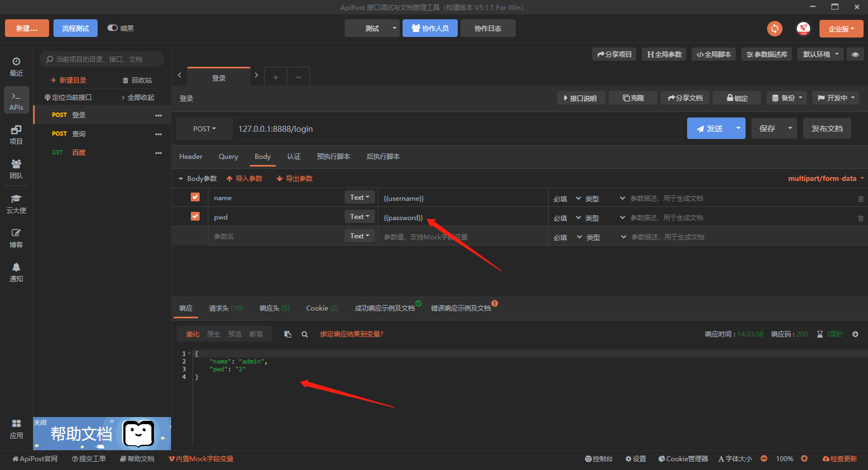The height and width of the screenshot is (470, 868).
Task: Switch to the 请求头 response tab
Action: [x=226, y=308]
